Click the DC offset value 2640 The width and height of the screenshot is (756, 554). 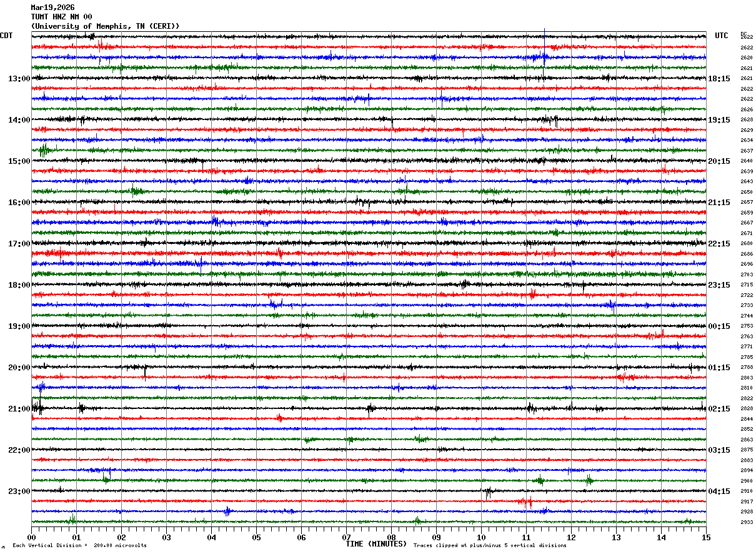747,161
